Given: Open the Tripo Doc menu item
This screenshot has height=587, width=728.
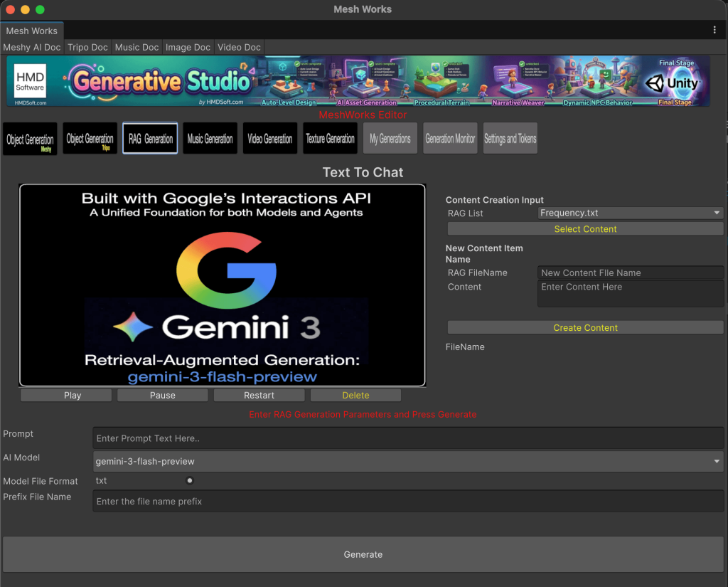Looking at the screenshot, I should click(x=87, y=48).
